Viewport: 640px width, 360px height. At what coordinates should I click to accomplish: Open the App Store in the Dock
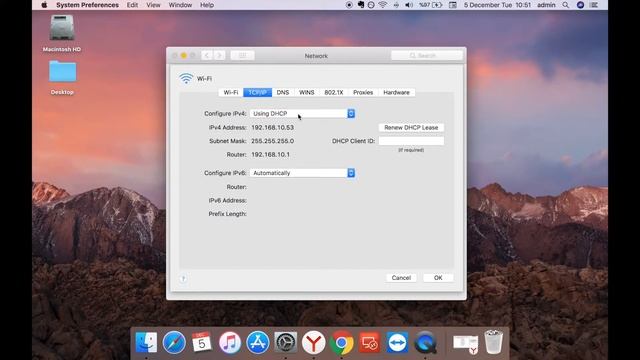pos(258,342)
